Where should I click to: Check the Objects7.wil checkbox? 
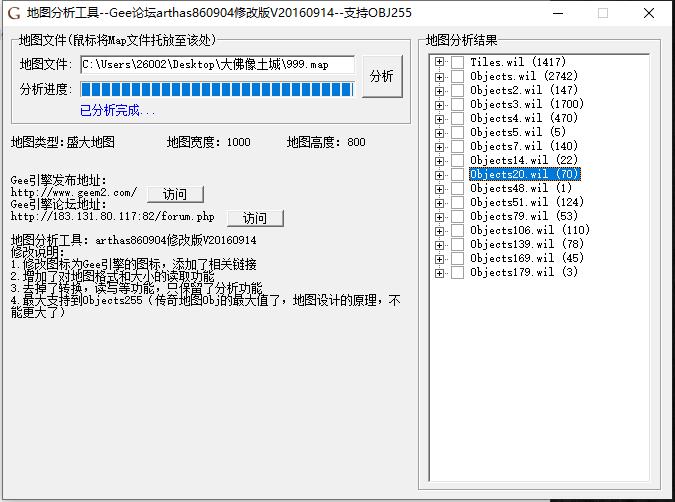click(x=457, y=146)
